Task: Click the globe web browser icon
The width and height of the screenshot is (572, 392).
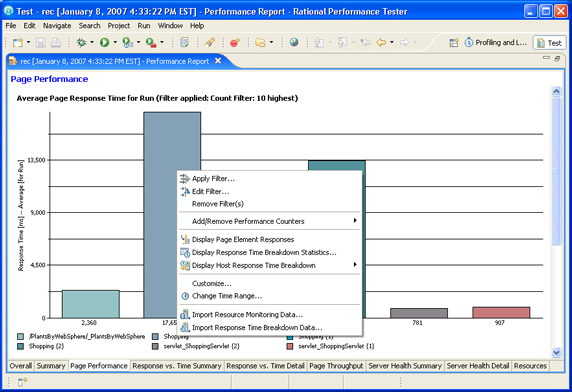Action: pyautogui.click(x=294, y=42)
